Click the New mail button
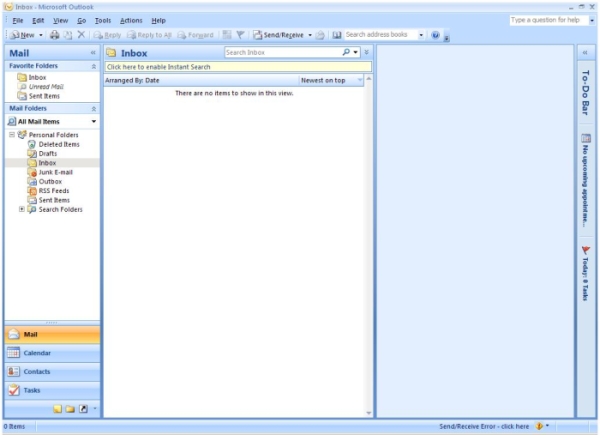This screenshot has height=435, width=600. coord(23,35)
